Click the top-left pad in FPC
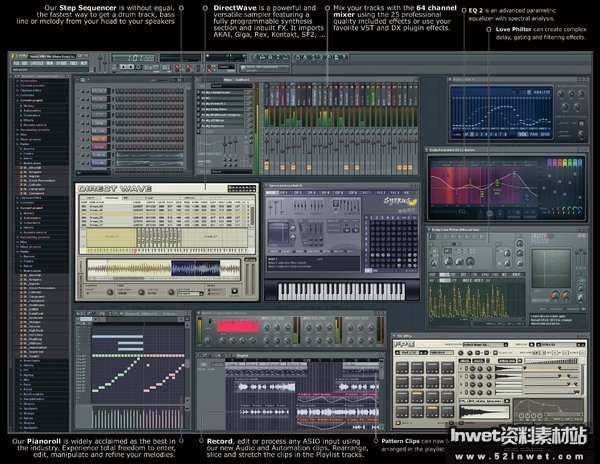 tap(402, 368)
